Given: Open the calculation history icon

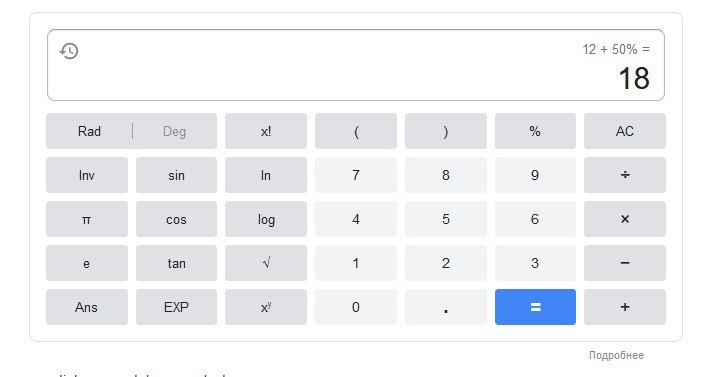Looking at the screenshot, I should pyautogui.click(x=69, y=51).
